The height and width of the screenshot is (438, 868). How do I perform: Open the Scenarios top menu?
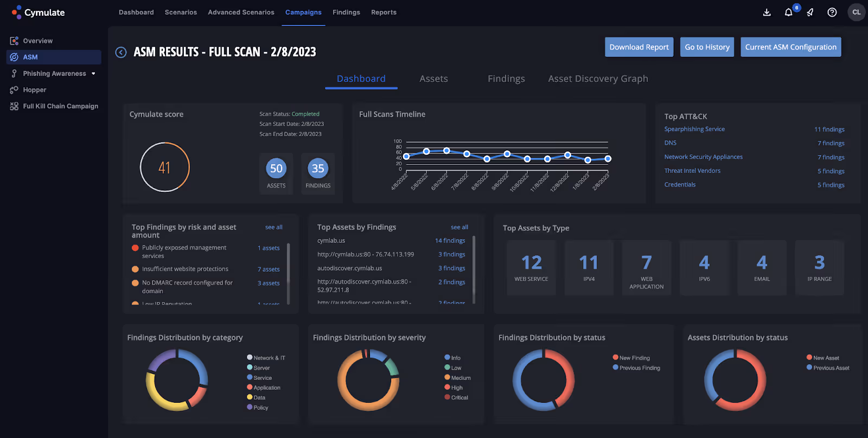(x=181, y=12)
